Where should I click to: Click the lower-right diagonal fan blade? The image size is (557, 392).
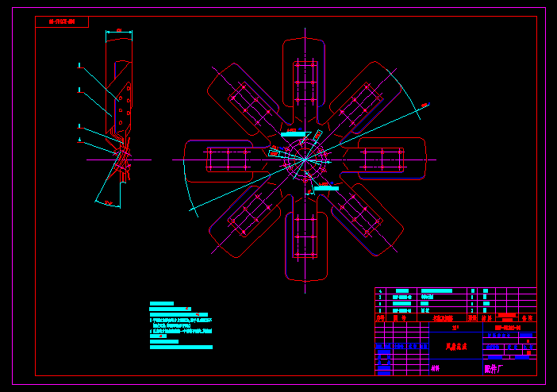click(363, 216)
